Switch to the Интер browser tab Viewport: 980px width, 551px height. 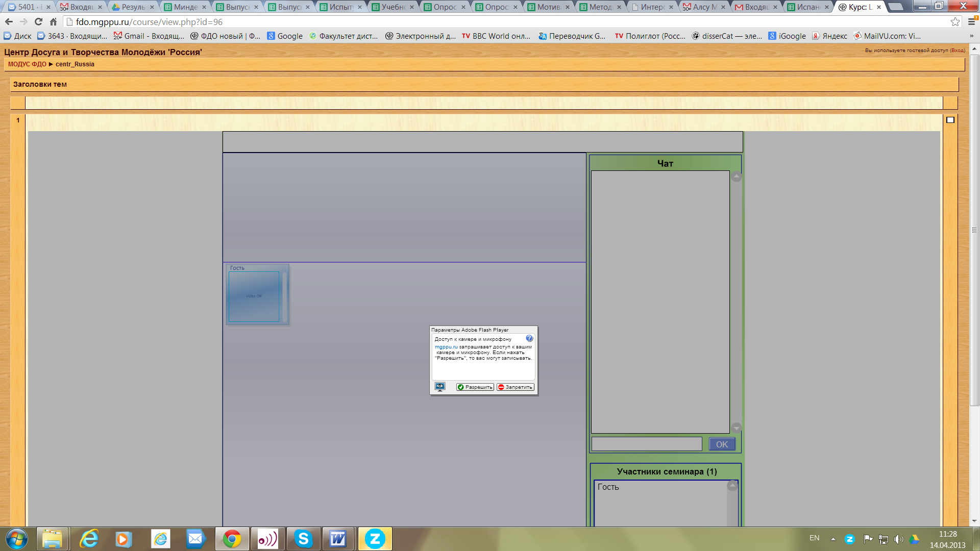pyautogui.click(x=652, y=7)
